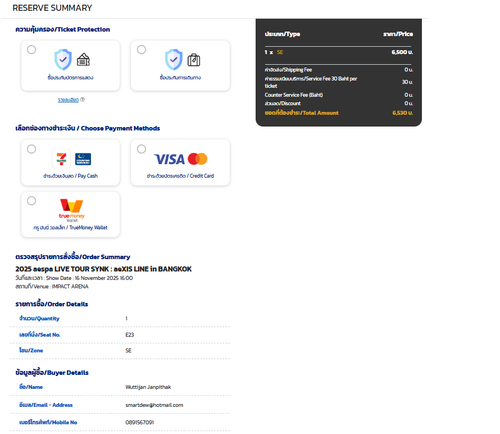Click the Discount row label

(x=283, y=103)
